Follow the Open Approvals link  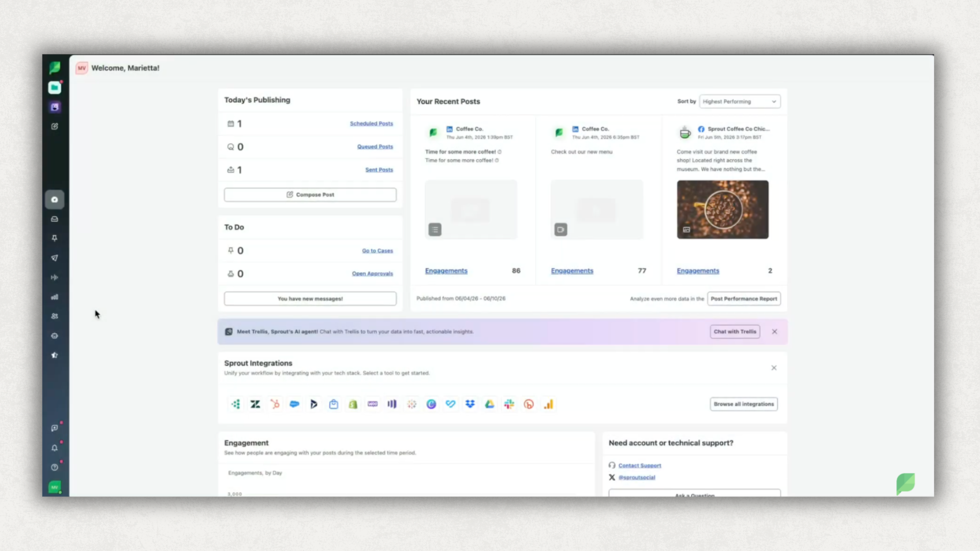pos(372,273)
